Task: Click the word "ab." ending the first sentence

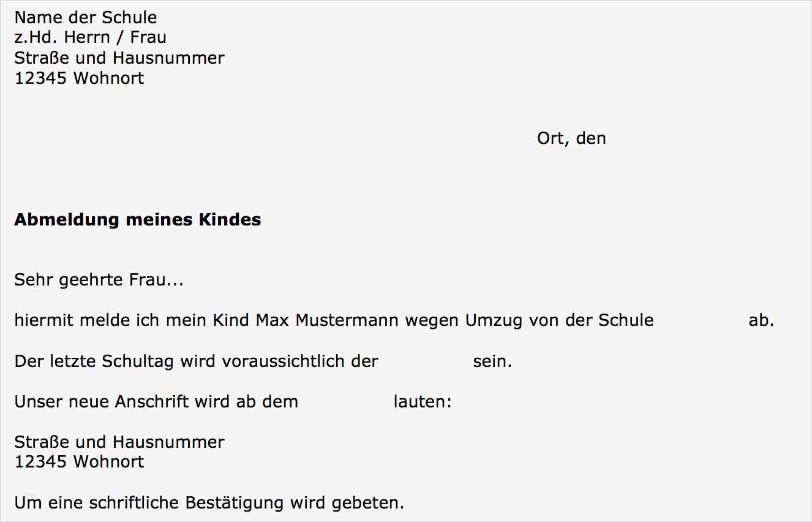Action: [761, 320]
